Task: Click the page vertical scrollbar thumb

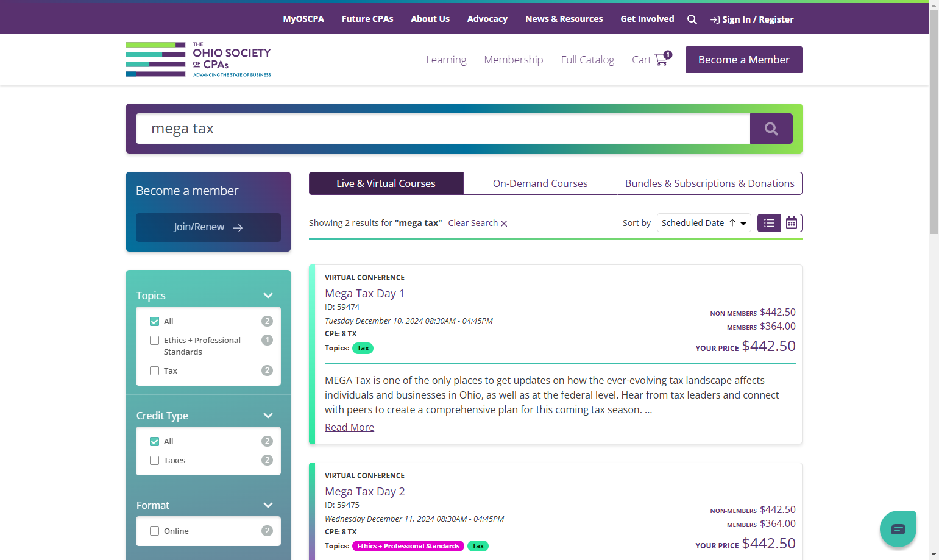Action: 934,122
